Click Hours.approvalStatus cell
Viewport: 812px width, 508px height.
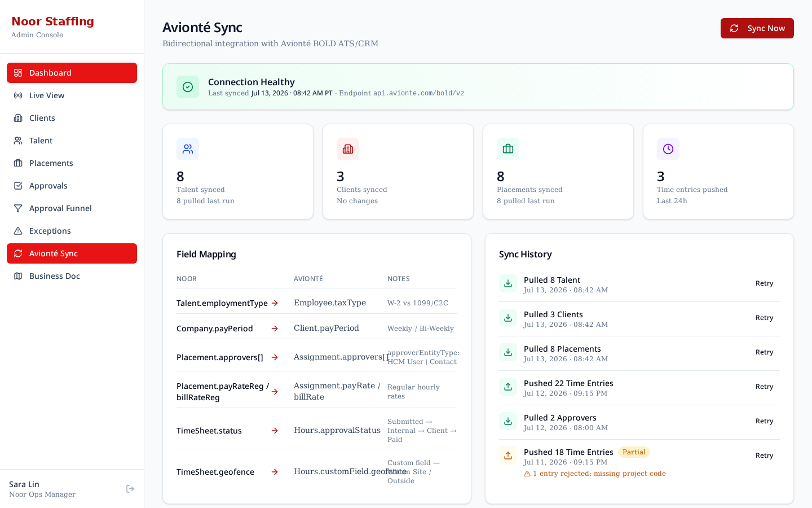[x=337, y=430]
